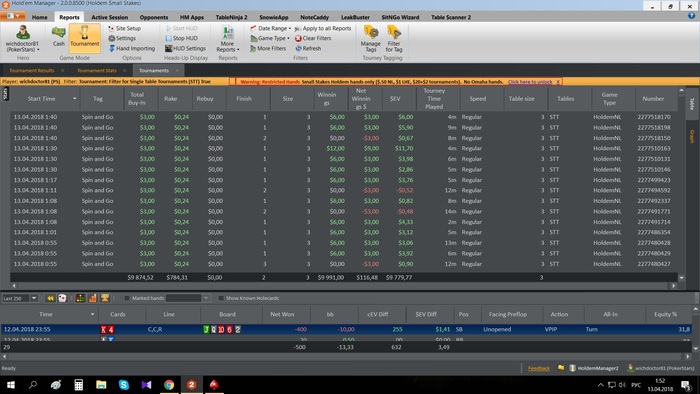700x394 pixels.
Task: Open the Stats side panel tab
Action: 5,94
